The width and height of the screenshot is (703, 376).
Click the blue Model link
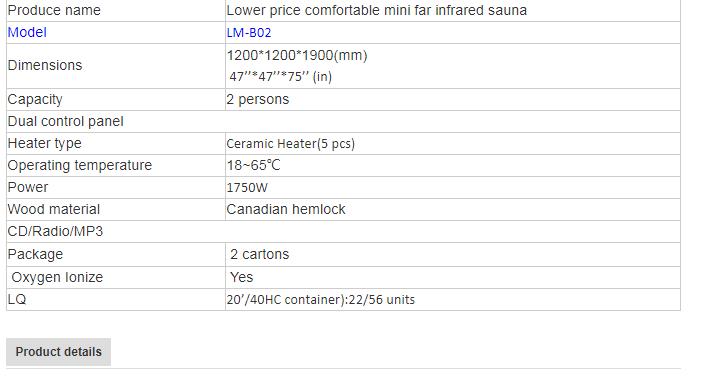pos(27,32)
